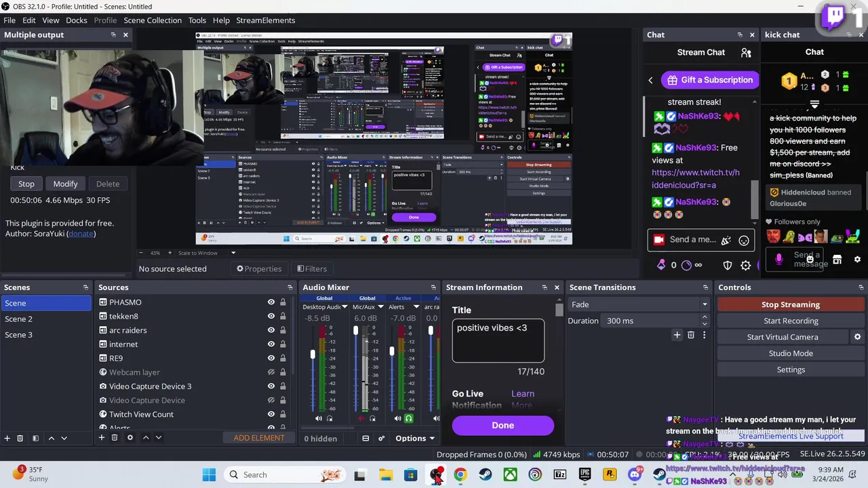Collapse Twitch chat with the back chevron
The height and width of the screenshot is (488, 868).
pyautogui.click(x=650, y=80)
